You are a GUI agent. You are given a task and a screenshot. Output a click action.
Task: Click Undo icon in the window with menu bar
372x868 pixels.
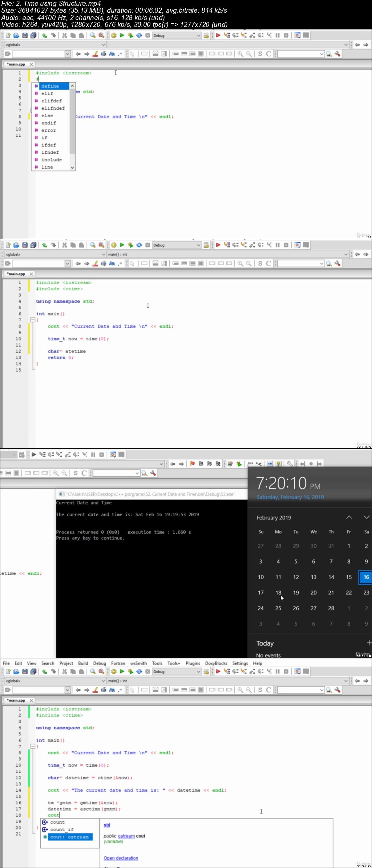[x=44, y=671]
